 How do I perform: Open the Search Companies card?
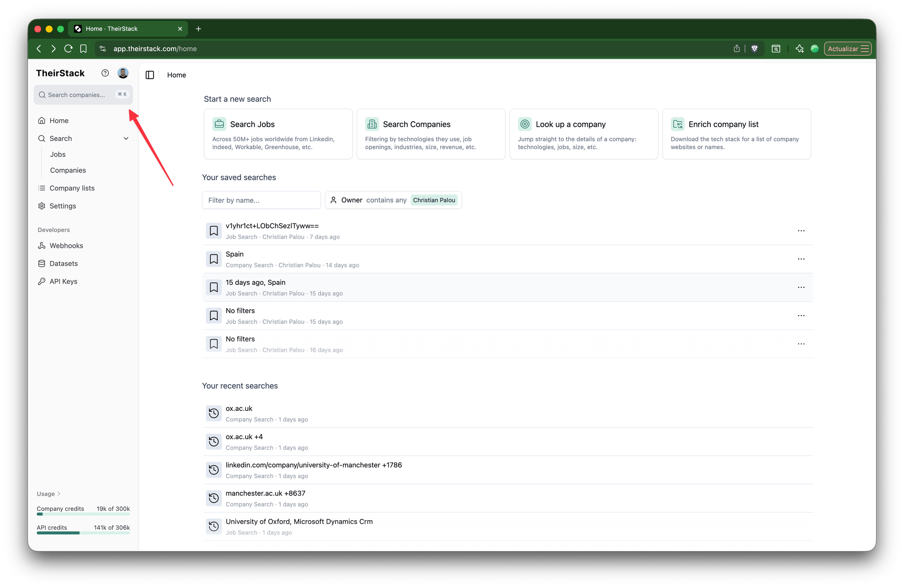431,134
